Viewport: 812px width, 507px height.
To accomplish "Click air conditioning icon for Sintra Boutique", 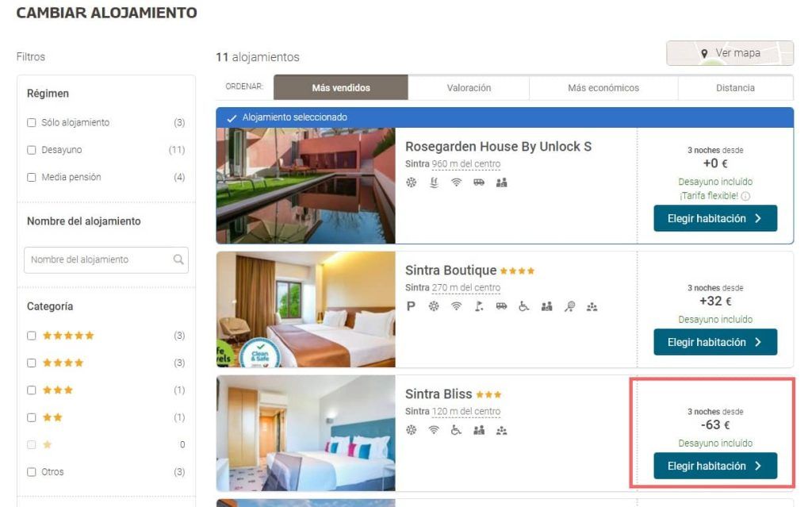I will tap(434, 306).
